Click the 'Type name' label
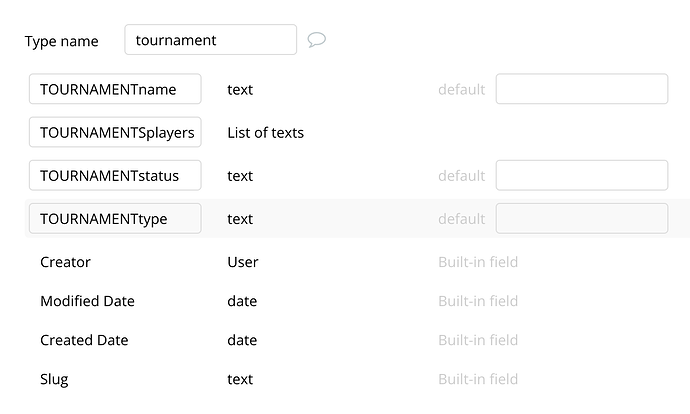 point(61,41)
